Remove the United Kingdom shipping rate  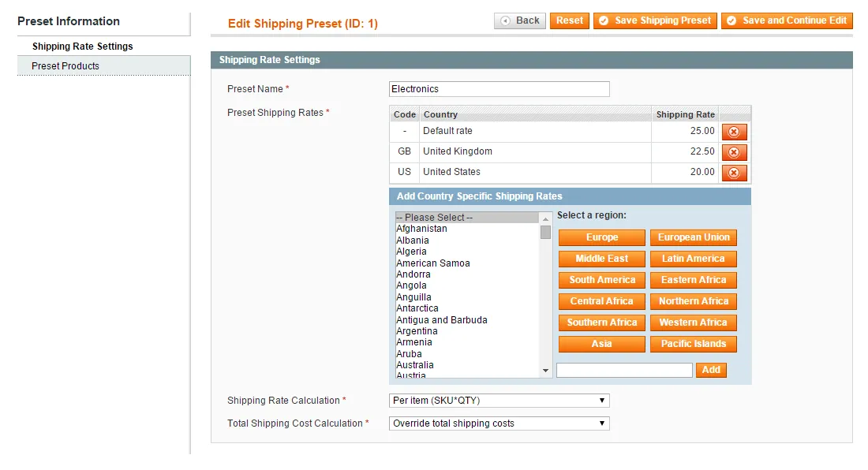click(734, 152)
